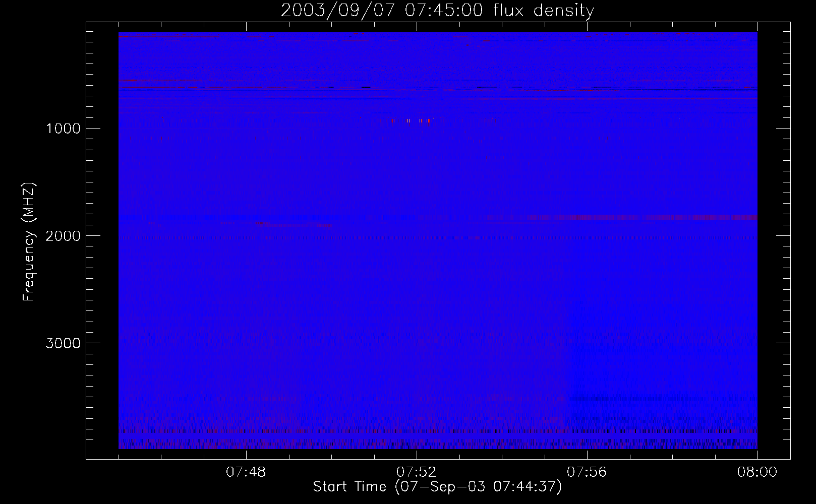Click the '07:52' time axis label
Screen dimensions: 816x504
coord(417,473)
